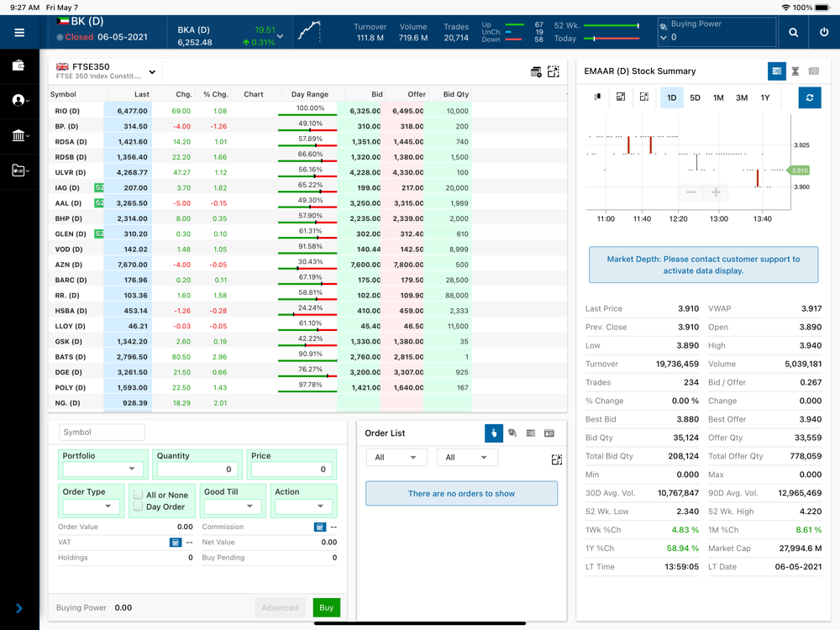Expand the Buying Power chevron in header
The width and height of the screenshot is (840, 630).
tap(664, 38)
